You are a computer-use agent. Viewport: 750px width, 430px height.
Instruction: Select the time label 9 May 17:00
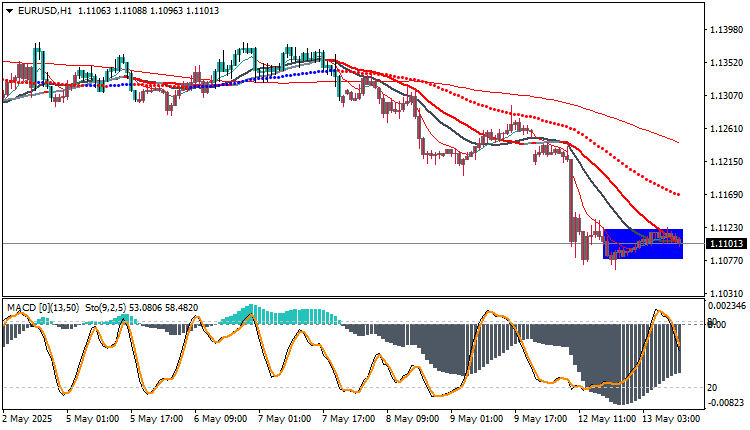(x=540, y=419)
